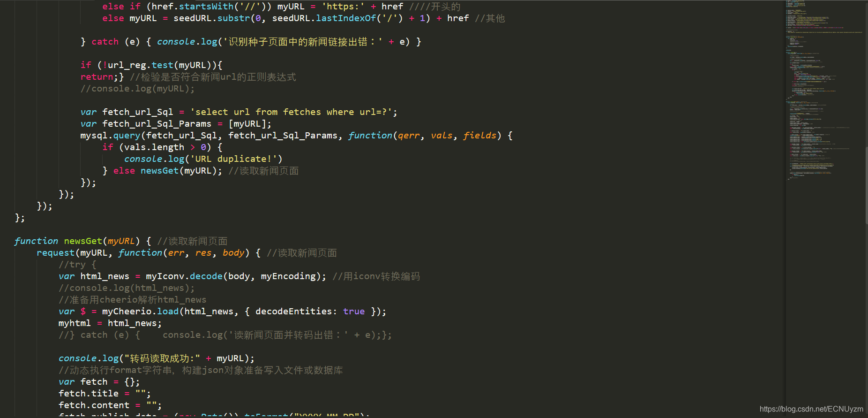The image size is (868, 418).
Task: Click the '//准备用cheerio解析html_news' comment
Action: (x=132, y=300)
